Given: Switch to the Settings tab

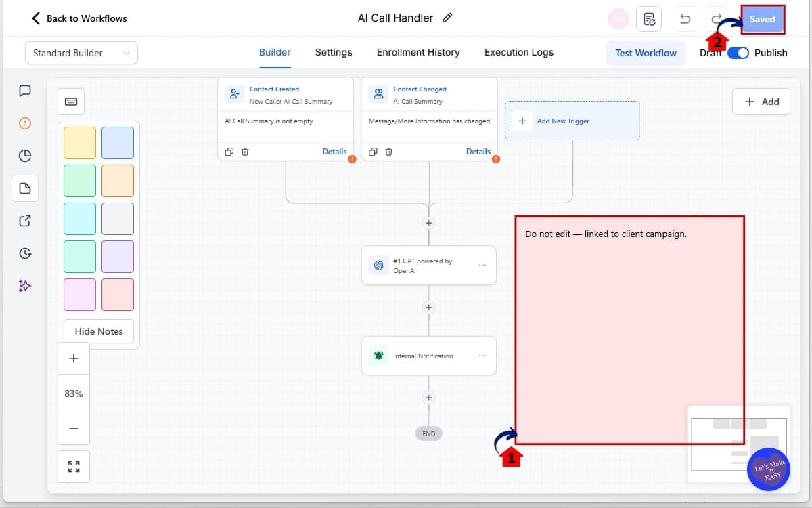Looking at the screenshot, I should [x=334, y=52].
